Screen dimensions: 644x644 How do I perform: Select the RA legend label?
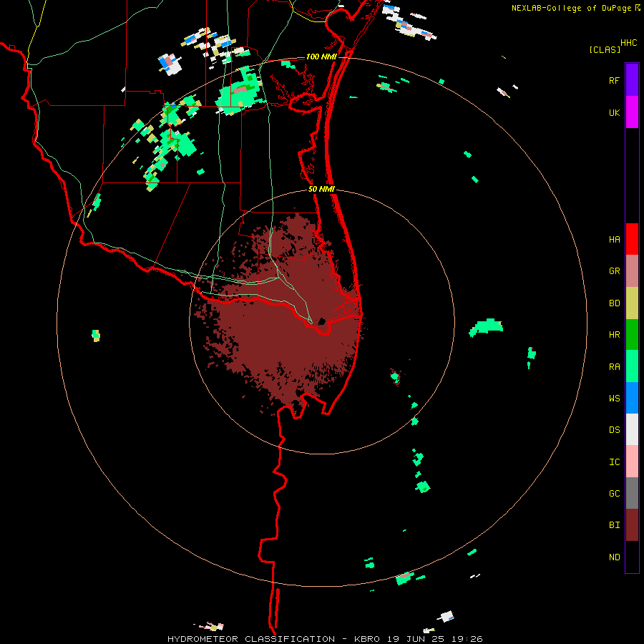[x=614, y=367]
